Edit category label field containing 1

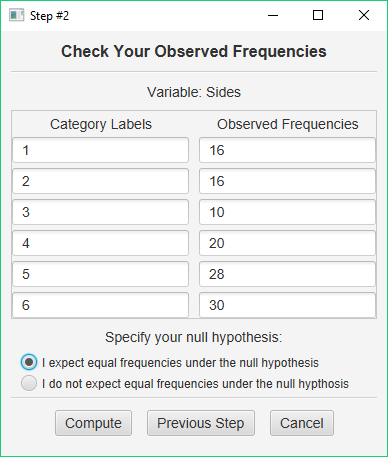(x=101, y=150)
